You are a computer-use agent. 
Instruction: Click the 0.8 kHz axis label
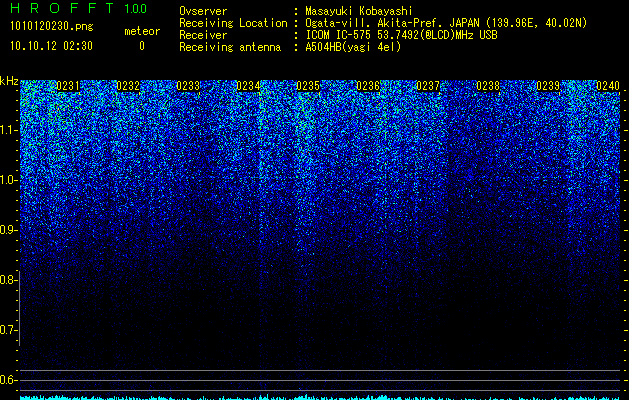8,280
